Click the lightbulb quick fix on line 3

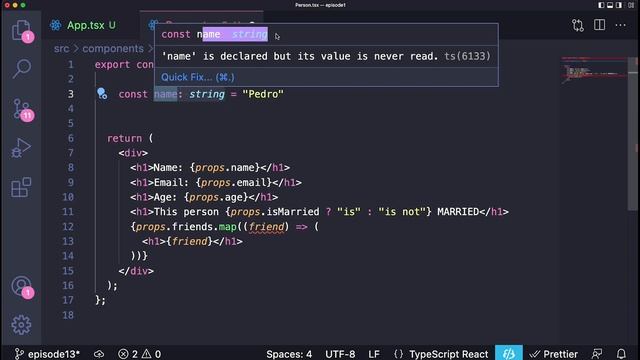(102, 94)
